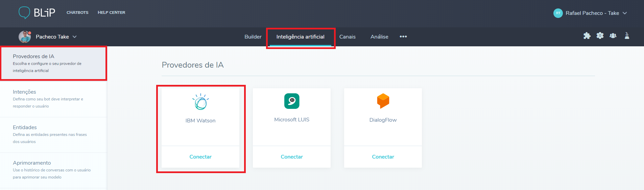Select the DialogFlow logo
The width and height of the screenshot is (644, 190).
coord(383,101)
